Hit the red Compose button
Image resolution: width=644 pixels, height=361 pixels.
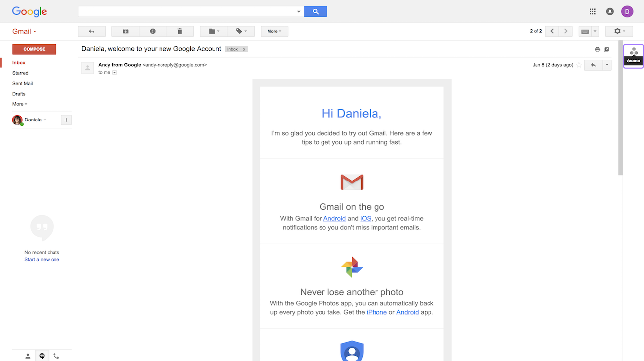(x=34, y=49)
